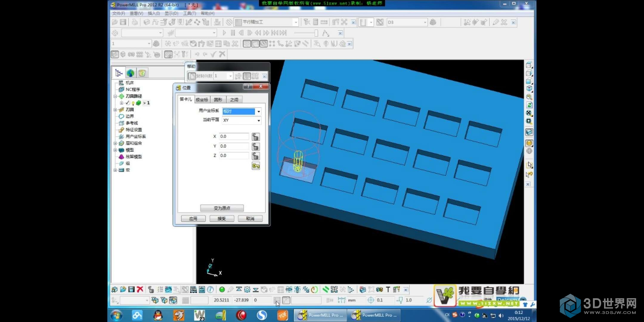Open the 用户坐标系 dropdown showing 相对
Image resolution: width=644 pixels, height=322 pixels.
click(x=258, y=111)
